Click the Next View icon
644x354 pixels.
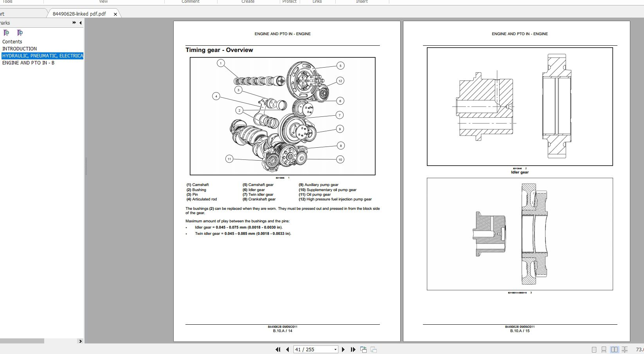[x=374, y=350]
